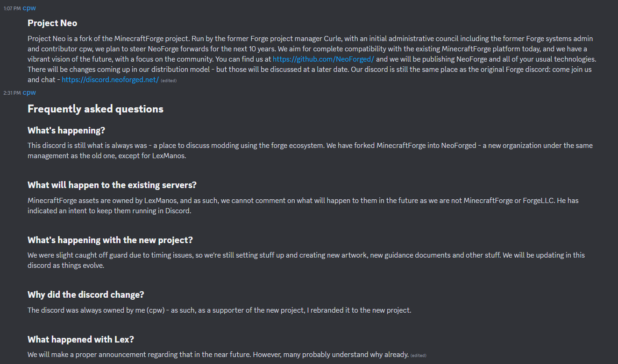Click the edited label after the discord link
The width and height of the screenshot is (618, 364).
coord(169,81)
